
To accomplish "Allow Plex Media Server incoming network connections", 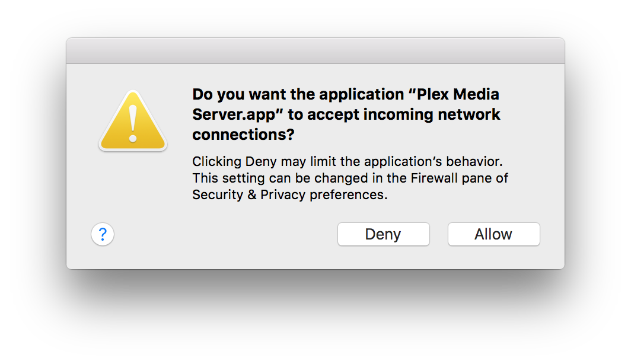I will click(494, 234).
